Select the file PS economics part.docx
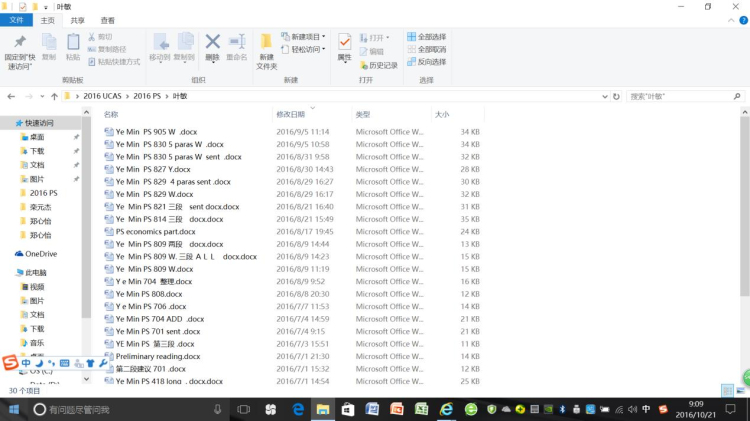The height and width of the screenshot is (421, 750). (155, 231)
